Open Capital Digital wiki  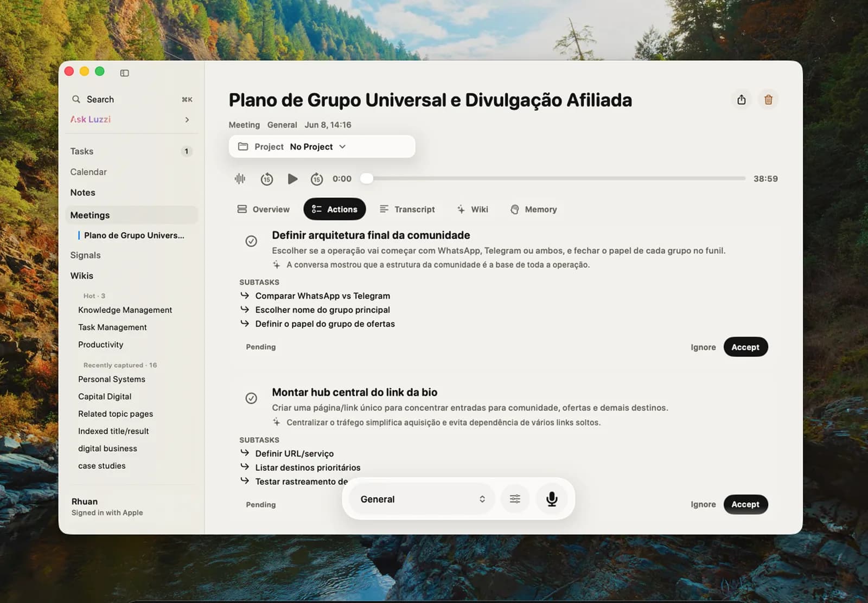click(x=105, y=397)
